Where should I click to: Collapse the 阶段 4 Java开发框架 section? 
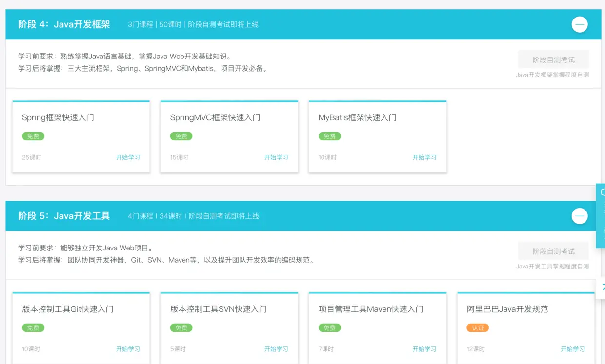580,24
